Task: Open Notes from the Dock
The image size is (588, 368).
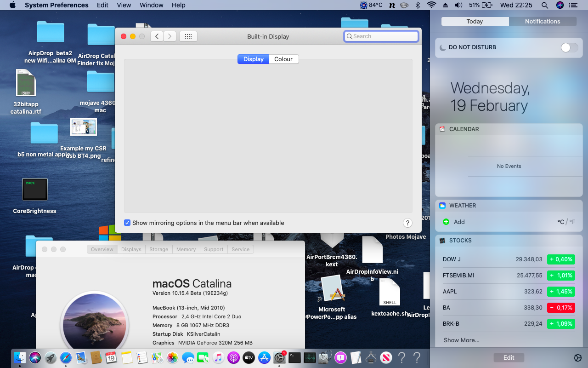Action: 127,357
